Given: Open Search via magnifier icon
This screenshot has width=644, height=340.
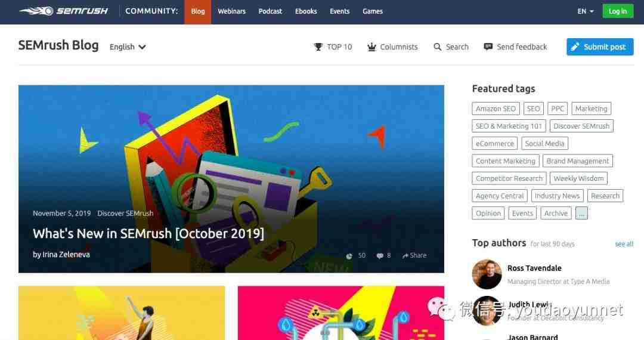Looking at the screenshot, I should [438, 47].
